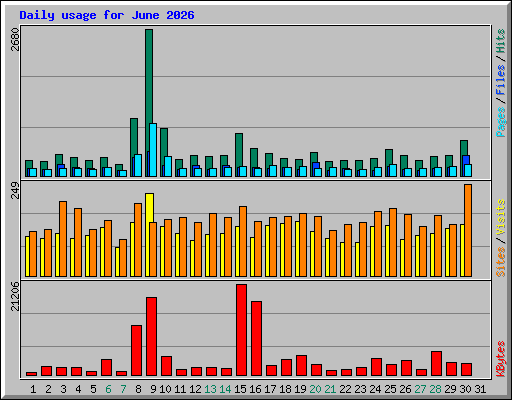Click the green weekend day label 14
The height and width of the screenshot is (400, 512).
tap(225, 389)
